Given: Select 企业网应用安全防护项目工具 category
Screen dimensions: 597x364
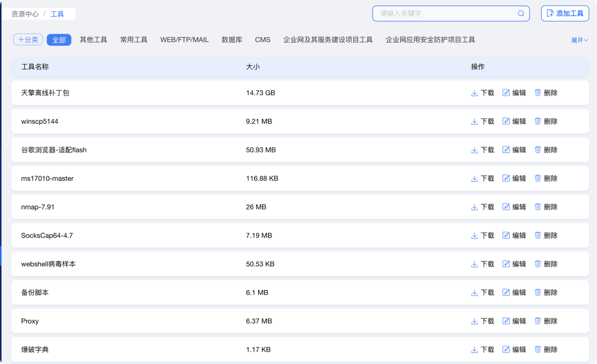Looking at the screenshot, I should point(430,40).
